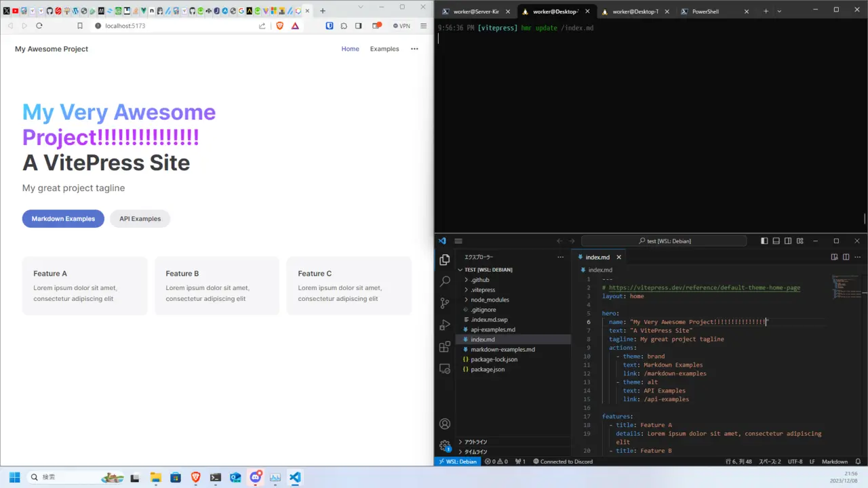Open Brave extensions puzzle icon
The image size is (868, 488).
[x=344, y=26]
